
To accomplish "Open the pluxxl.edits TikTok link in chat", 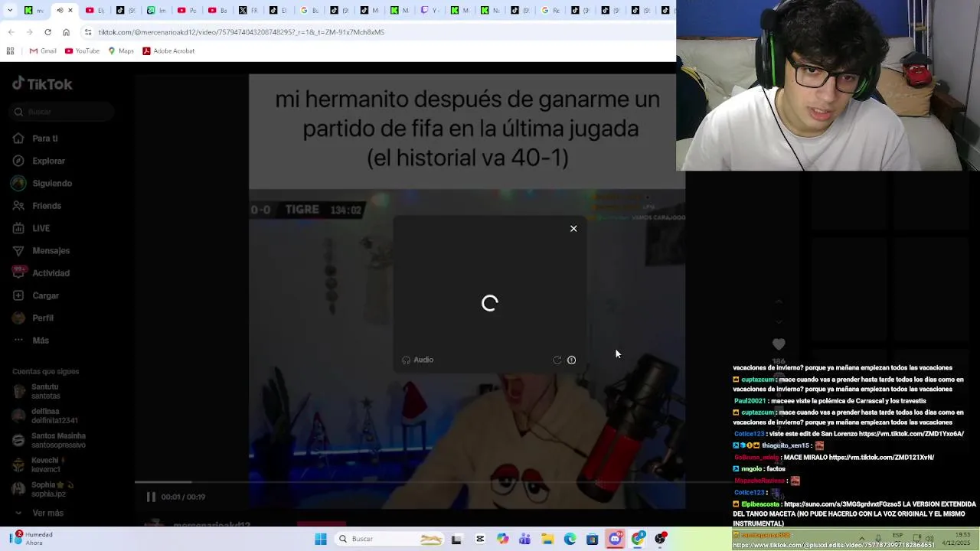I will point(834,545).
